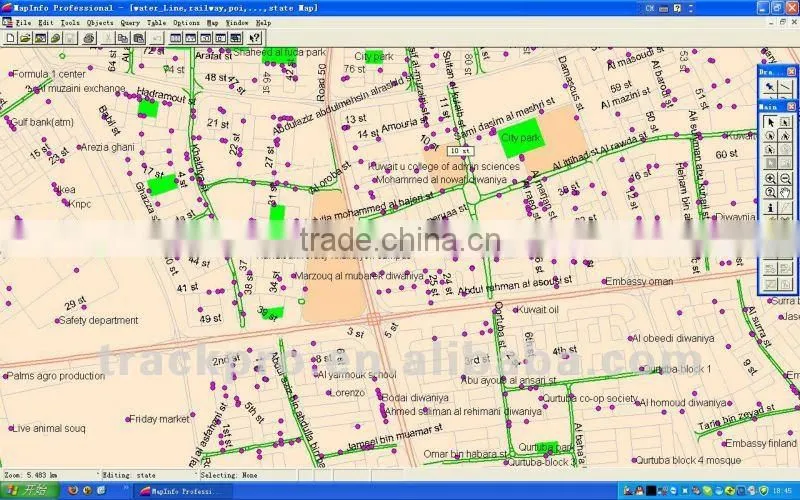Click the Live animal souq label
The width and height of the screenshot is (800, 500).
tap(48, 429)
